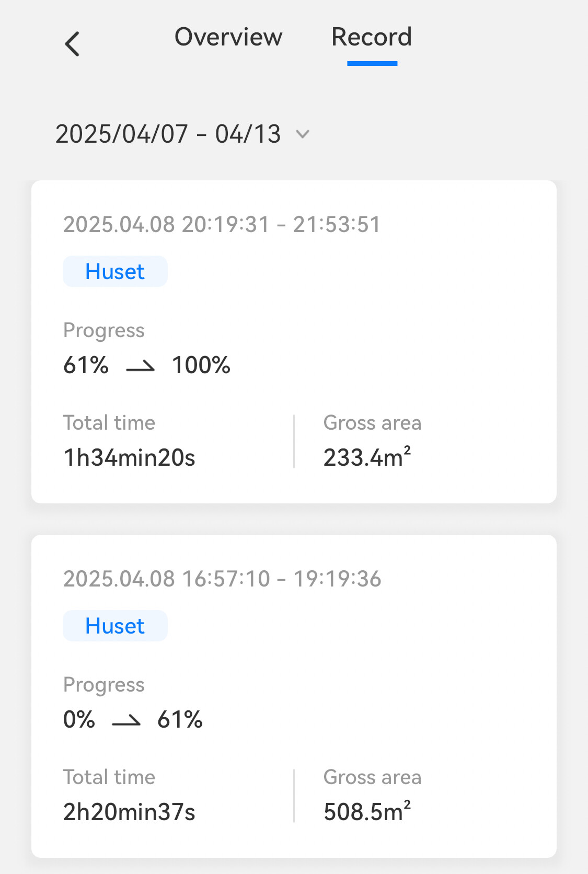
Task: Tap the 508.5m² gross area value
Action: coord(367,812)
